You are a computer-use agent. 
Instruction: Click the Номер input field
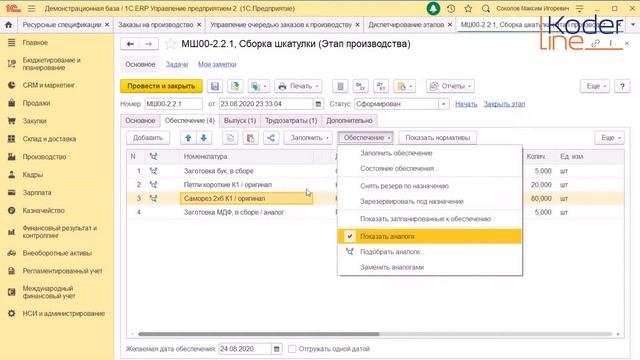[173, 104]
